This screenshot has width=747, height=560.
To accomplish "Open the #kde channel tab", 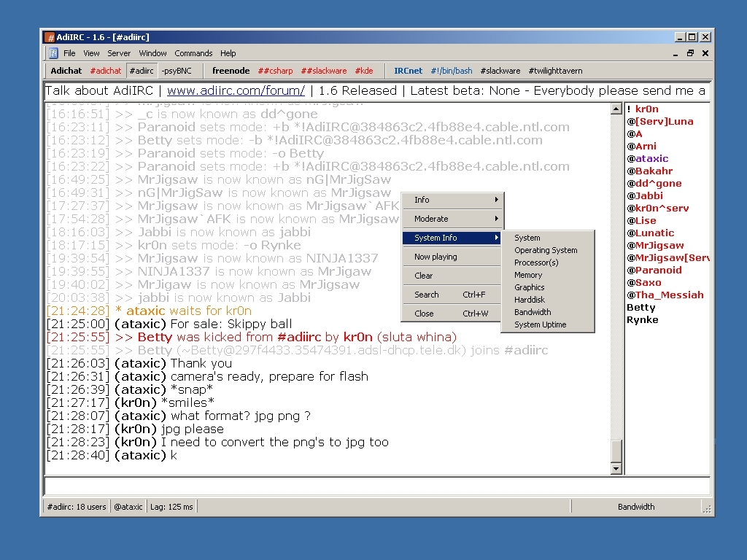I will pos(364,71).
